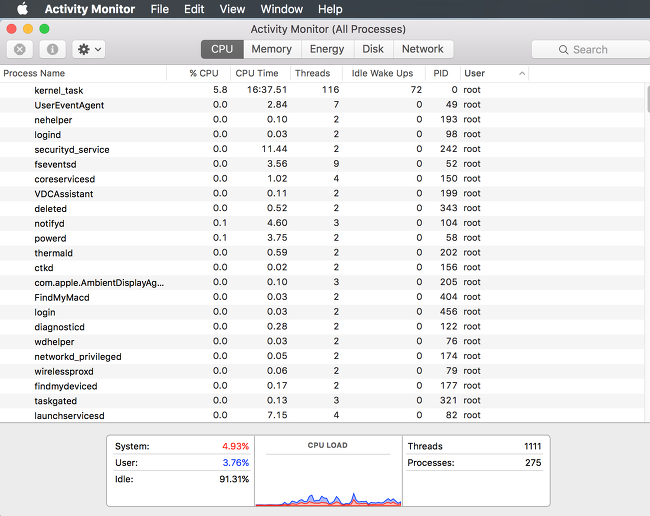Open the Apple menu
Image resolution: width=650 pixels, height=516 pixels.
pyautogui.click(x=22, y=9)
